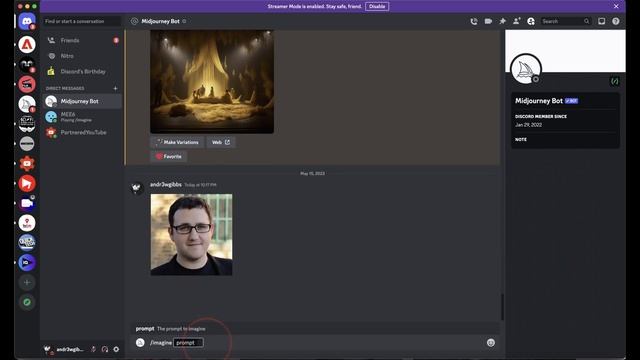Dismiss the Streamer Mode banner
Screen dimensions: 640x360
[x=616, y=6]
